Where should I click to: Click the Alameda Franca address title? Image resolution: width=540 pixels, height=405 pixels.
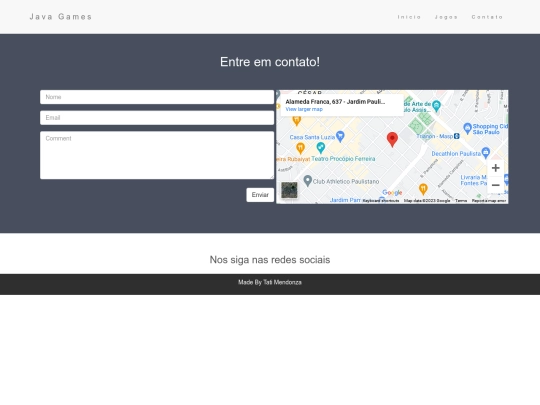tap(335, 102)
